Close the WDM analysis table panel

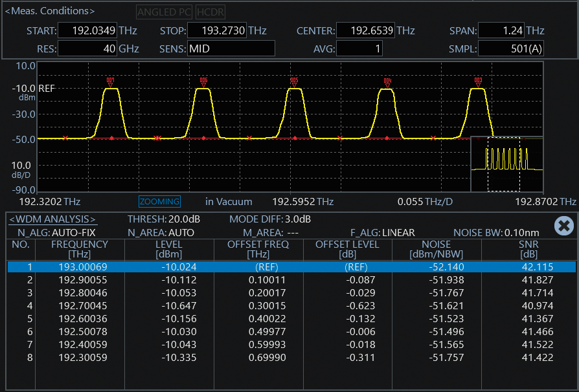coord(564,225)
